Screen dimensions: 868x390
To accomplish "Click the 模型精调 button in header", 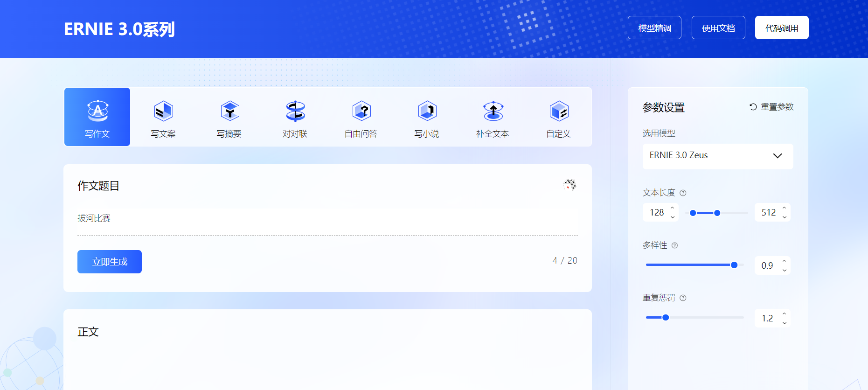I will click(x=654, y=28).
